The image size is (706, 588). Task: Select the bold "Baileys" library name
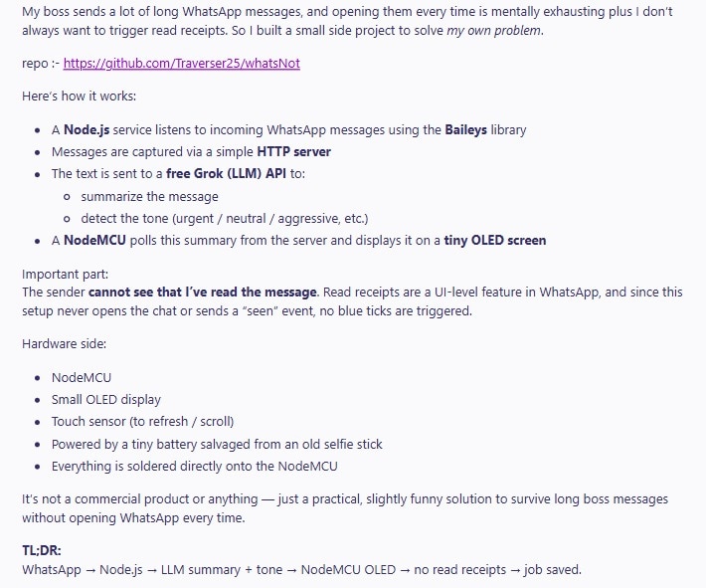[x=466, y=130]
